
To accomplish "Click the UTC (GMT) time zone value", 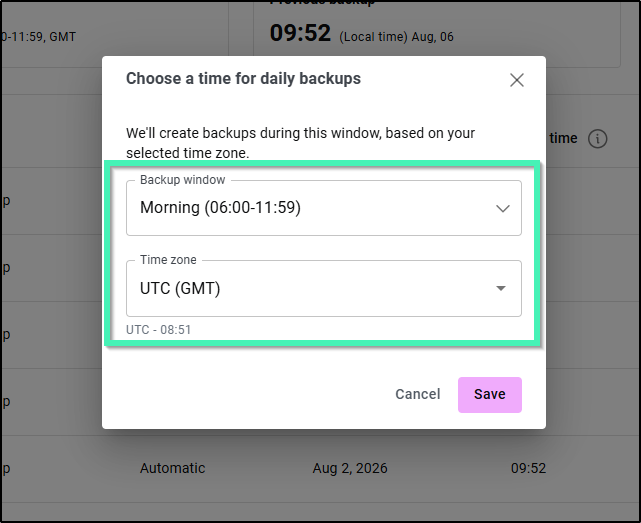I will (x=180, y=288).
